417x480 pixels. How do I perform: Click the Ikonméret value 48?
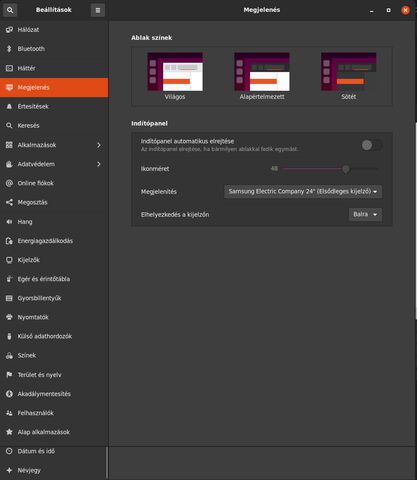[274, 169]
